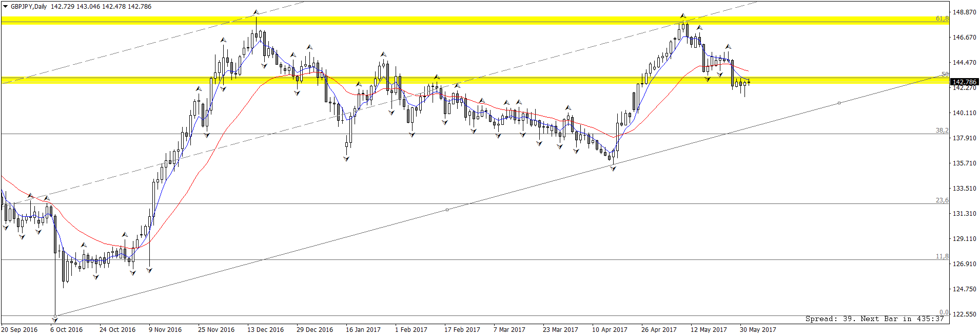
Task: Click the 29 Dec 2016 date label
Action: point(315,330)
